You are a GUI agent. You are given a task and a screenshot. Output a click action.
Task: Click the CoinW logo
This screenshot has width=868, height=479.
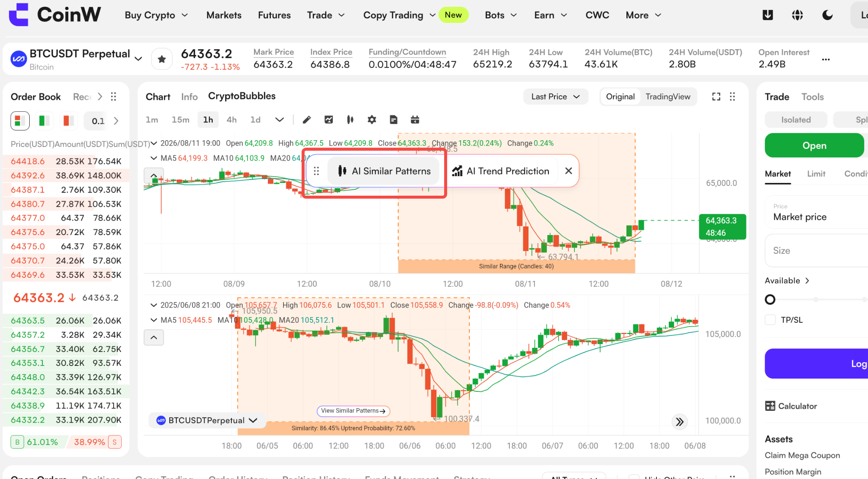55,15
